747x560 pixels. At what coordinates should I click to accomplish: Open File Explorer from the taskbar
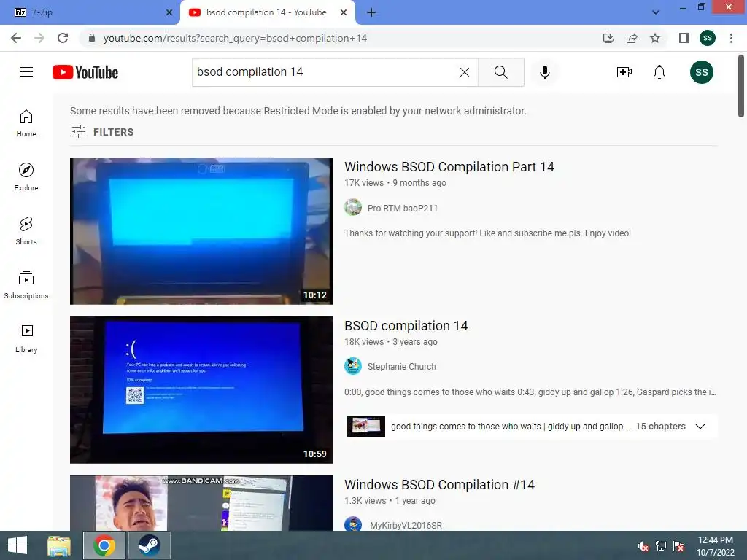59,545
